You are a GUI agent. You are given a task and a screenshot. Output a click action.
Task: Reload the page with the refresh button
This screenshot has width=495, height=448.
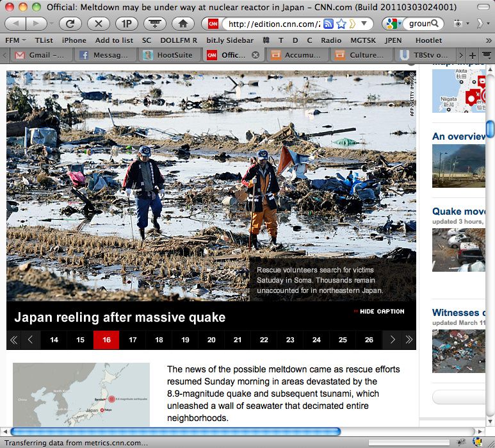(70, 24)
